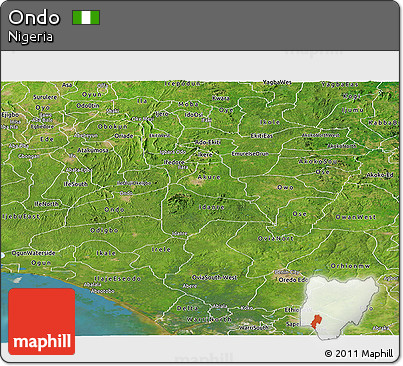Click the Surulere map label

[45, 97]
